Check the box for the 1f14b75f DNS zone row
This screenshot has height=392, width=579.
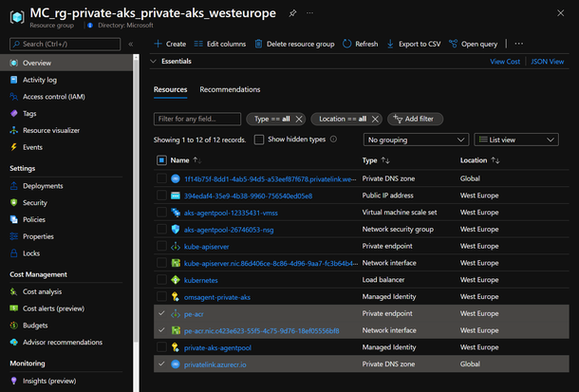click(161, 178)
